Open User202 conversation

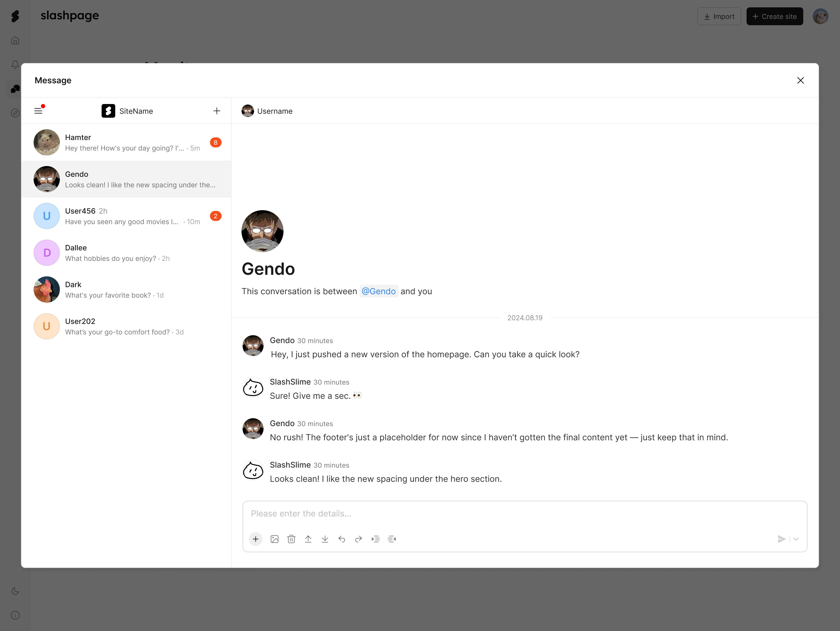[126, 327]
